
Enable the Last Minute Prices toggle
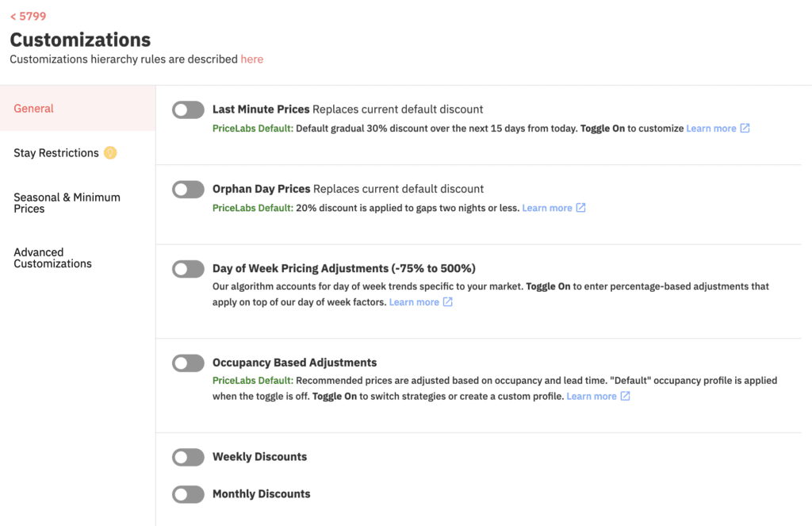[188, 110]
